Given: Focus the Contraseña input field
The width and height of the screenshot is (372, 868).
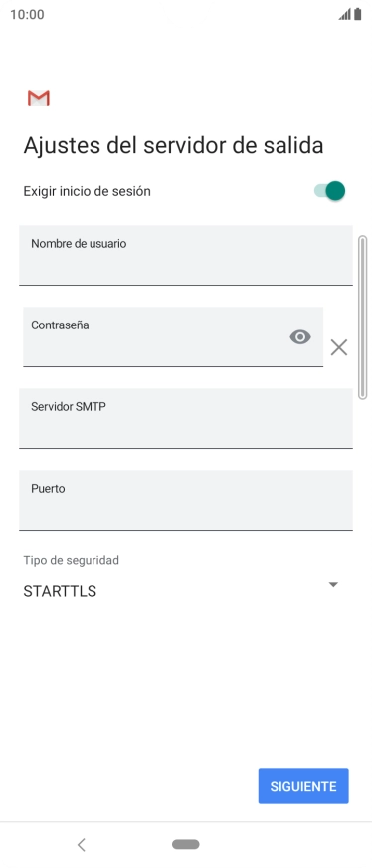Looking at the screenshot, I should click(173, 336).
